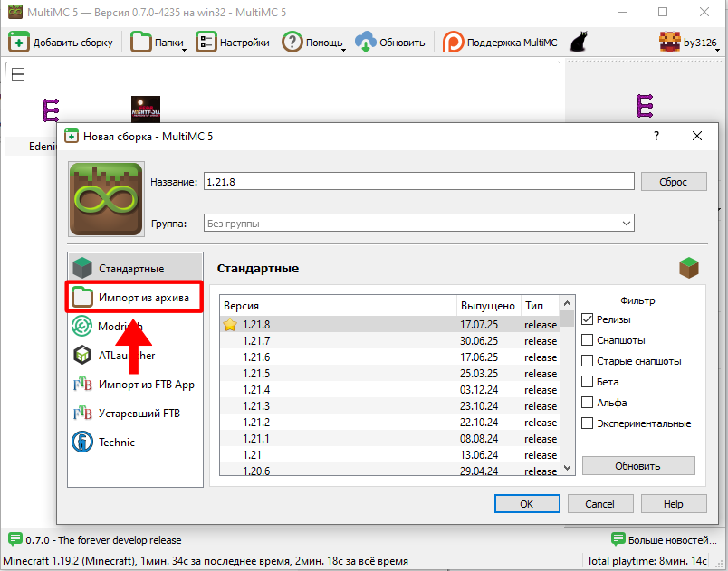The height and width of the screenshot is (571, 728).
Task: Open the by3126 account dropdown arrow
Action: click(x=718, y=50)
